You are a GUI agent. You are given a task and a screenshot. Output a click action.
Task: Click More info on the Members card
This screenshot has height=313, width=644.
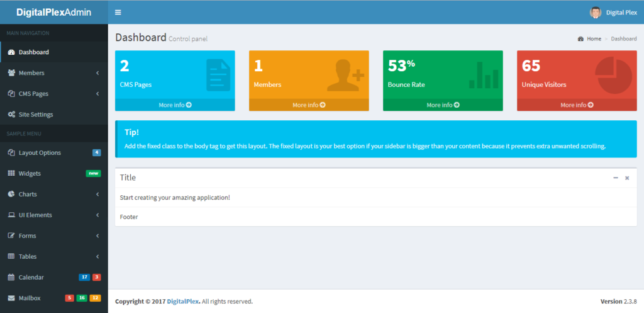pyautogui.click(x=309, y=105)
